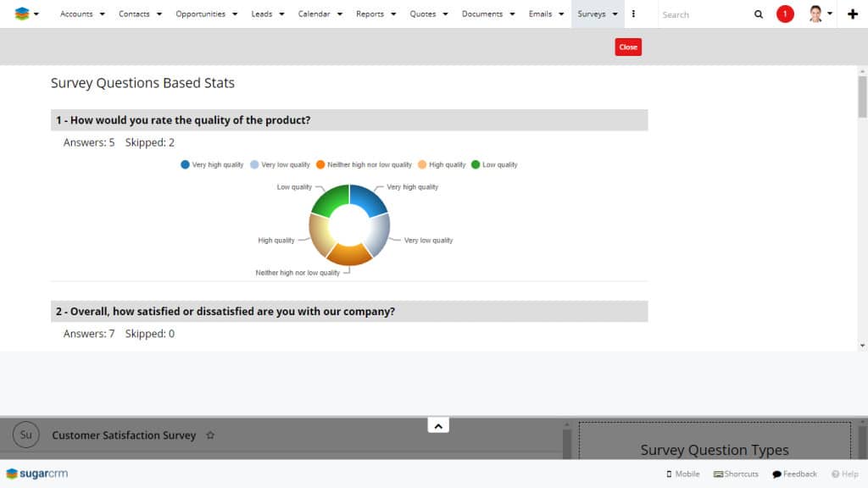Toggle Very high quality legend swatch
Screen dimensions: 868x488
[x=185, y=164]
